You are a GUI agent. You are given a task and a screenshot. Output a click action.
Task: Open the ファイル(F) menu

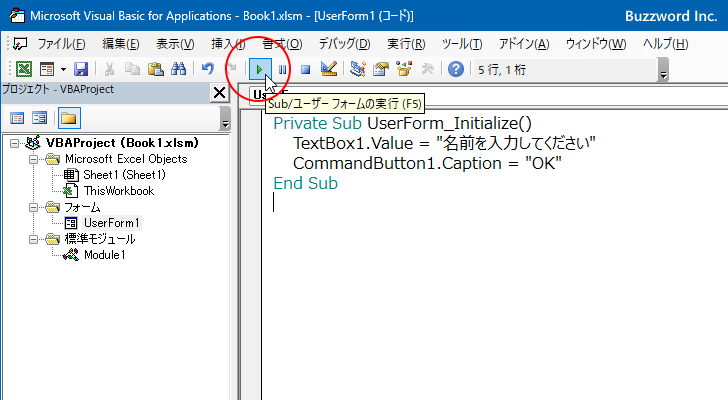pyautogui.click(x=61, y=44)
